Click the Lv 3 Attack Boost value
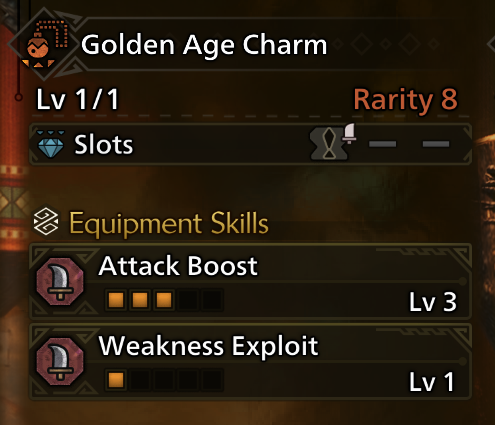The width and height of the screenshot is (495, 425). 433,302
